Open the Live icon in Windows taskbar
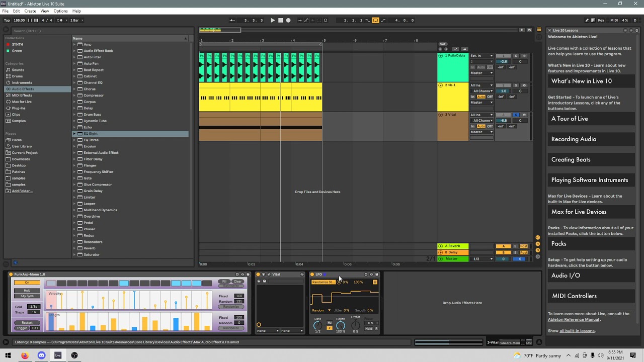 pyautogui.click(x=58, y=355)
